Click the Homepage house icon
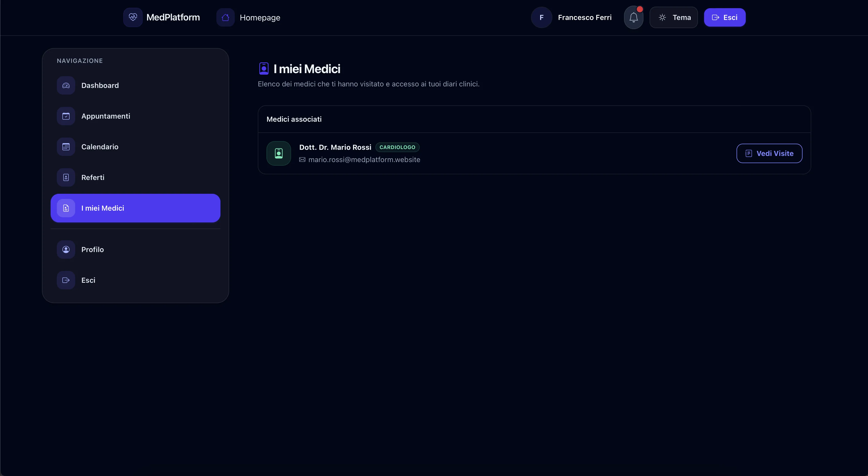 click(x=225, y=17)
